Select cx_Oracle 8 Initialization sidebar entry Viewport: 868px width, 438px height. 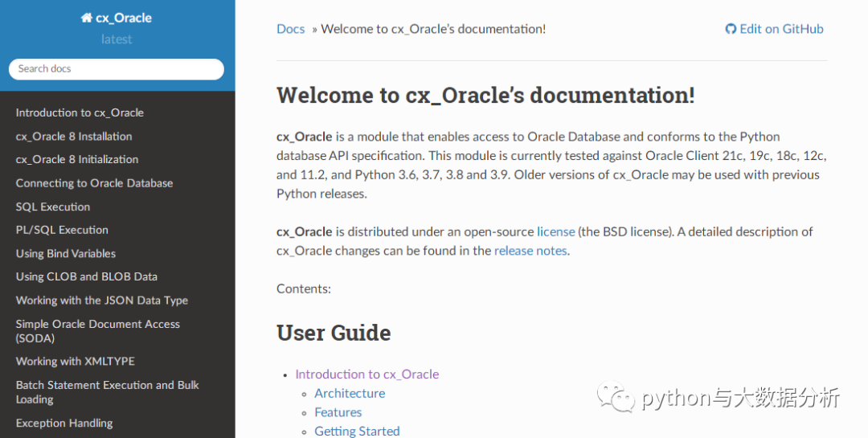(x=77, y=159)
